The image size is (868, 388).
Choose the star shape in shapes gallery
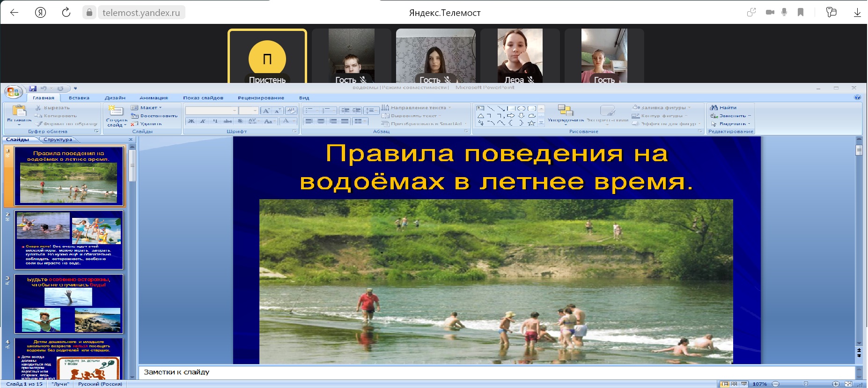click(x=531, y=123)
